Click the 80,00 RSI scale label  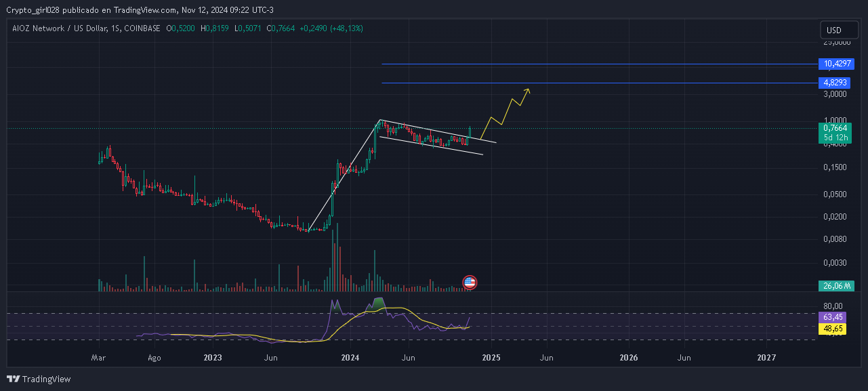(833, 306)
